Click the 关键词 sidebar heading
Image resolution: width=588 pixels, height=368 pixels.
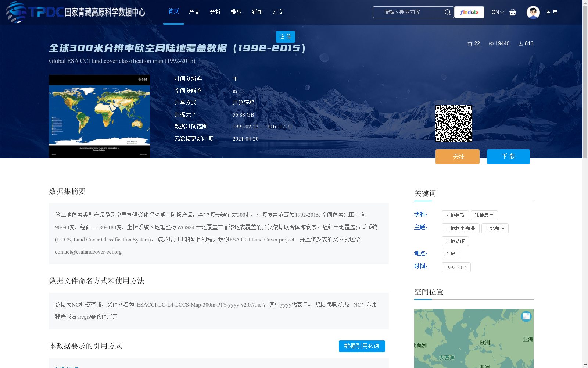coord(425,193)
